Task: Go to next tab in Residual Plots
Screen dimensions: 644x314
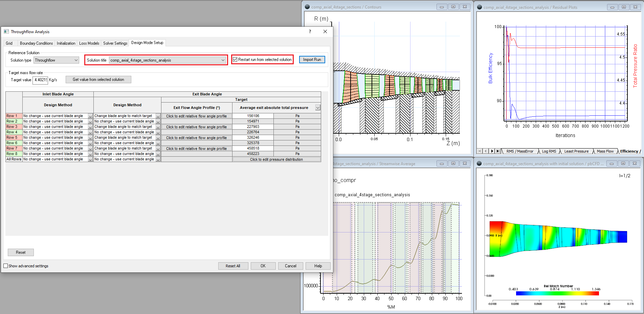Action: tap(492, 151)
